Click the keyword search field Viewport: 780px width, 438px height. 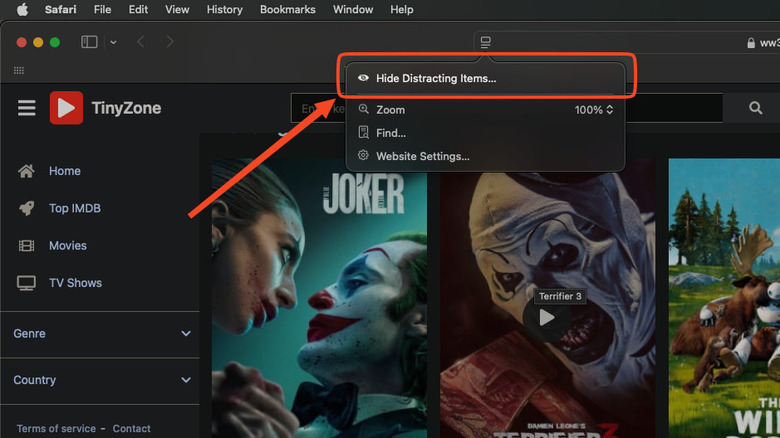[506, 108]
